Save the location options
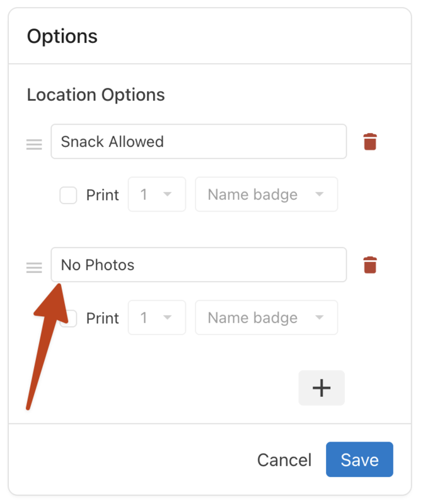 (359, 459)
